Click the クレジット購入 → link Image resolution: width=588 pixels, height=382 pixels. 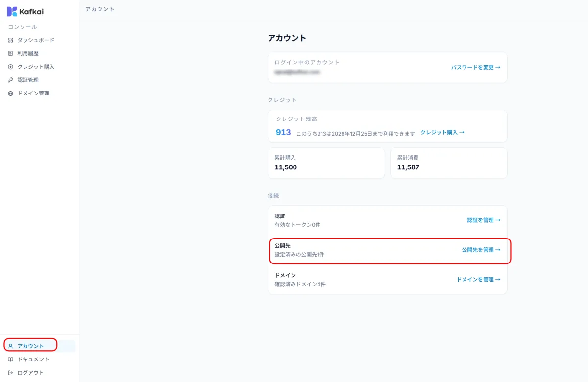pyautogui.click(x=442, y=132)
